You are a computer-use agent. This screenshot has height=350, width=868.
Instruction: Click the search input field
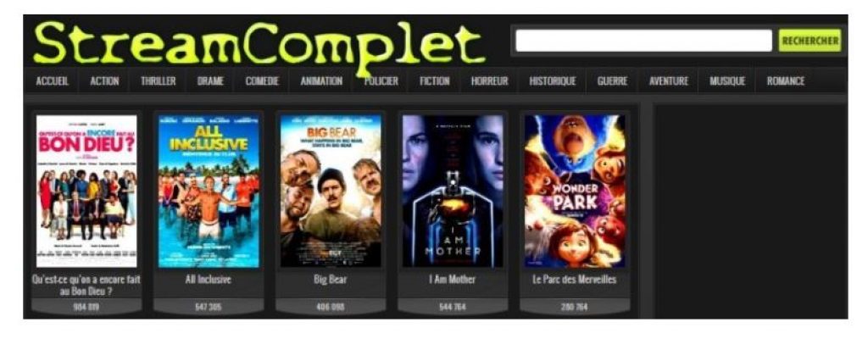(x=644, y=41)
